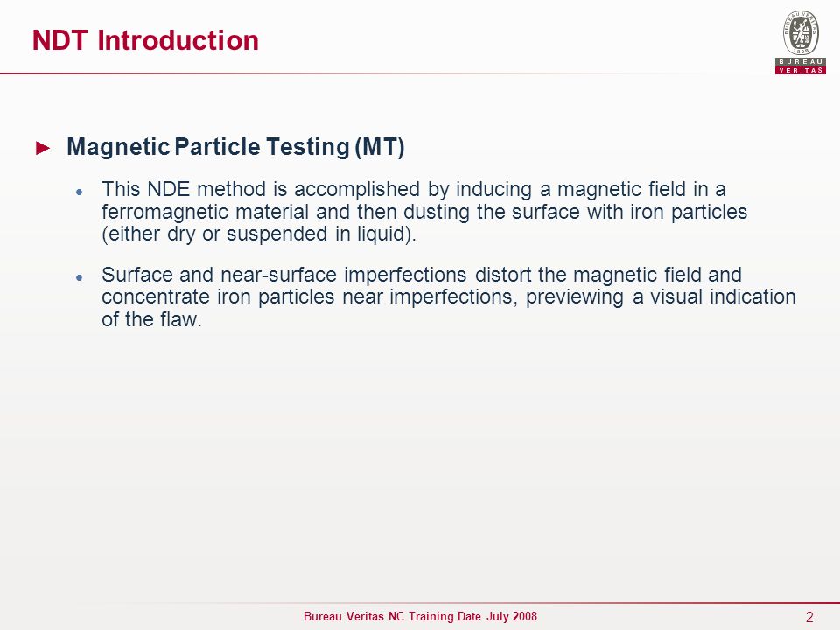The height and width of the screenshot is (630, 840).
Task: Click the round bullet before "This NDE method"
Action: click(80, 192)
